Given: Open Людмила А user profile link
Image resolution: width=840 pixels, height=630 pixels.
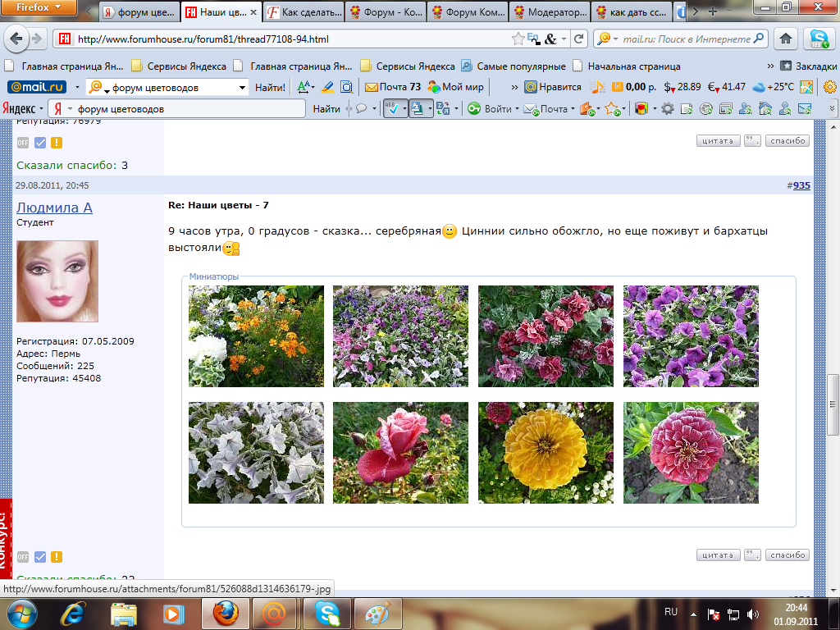Looking at the screenshot, I should tap(54, 208).
